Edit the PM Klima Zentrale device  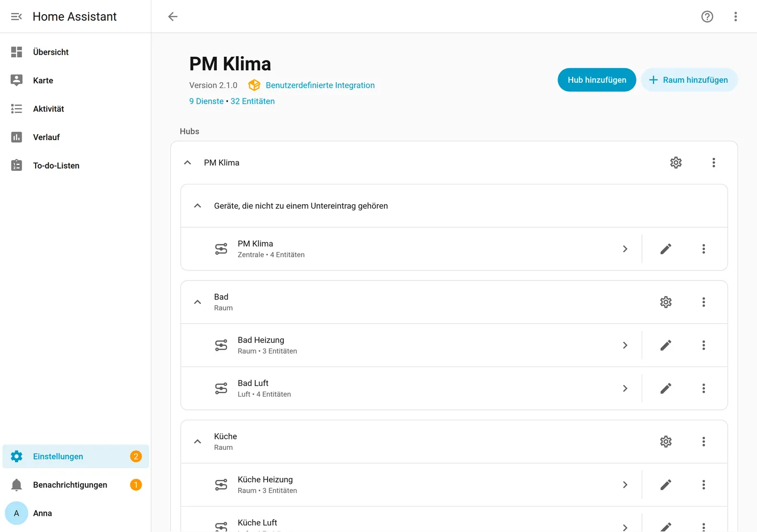(x=666, y=249)
